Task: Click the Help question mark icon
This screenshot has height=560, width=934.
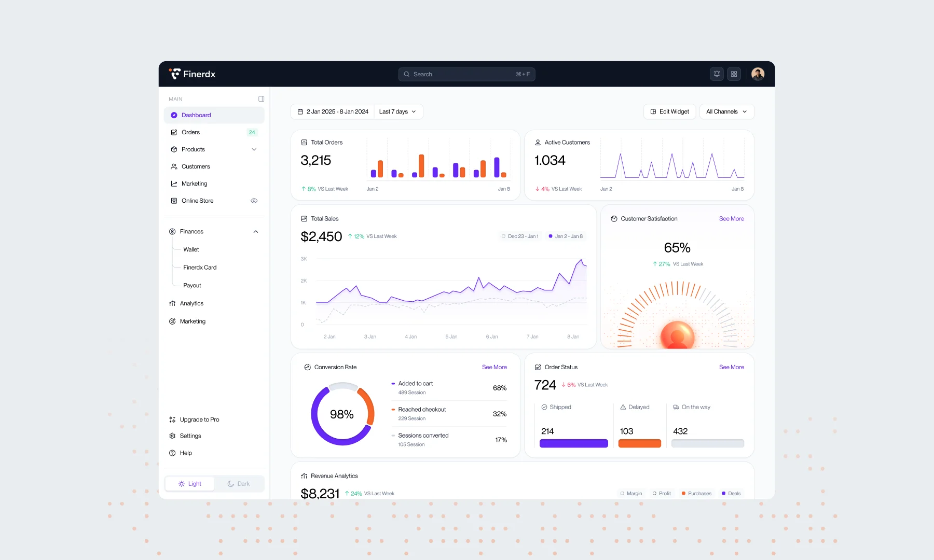Action: pos(172,453)
